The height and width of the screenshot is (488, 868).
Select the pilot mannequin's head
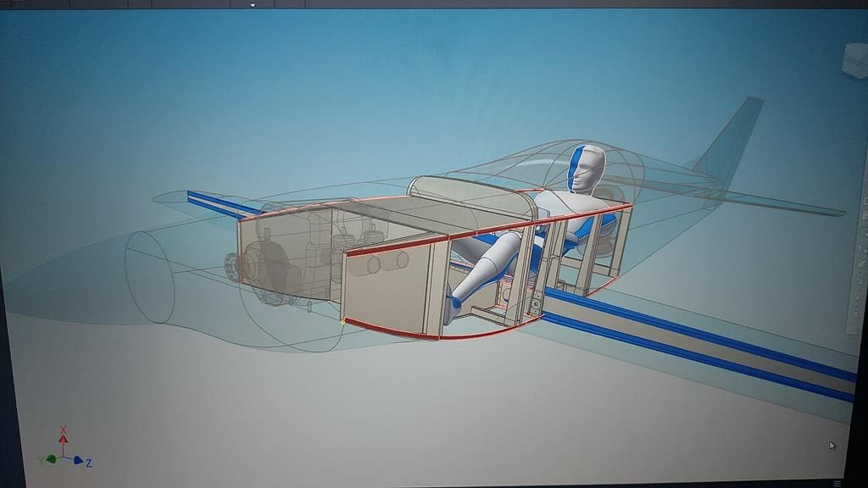[x=587, y=168]
